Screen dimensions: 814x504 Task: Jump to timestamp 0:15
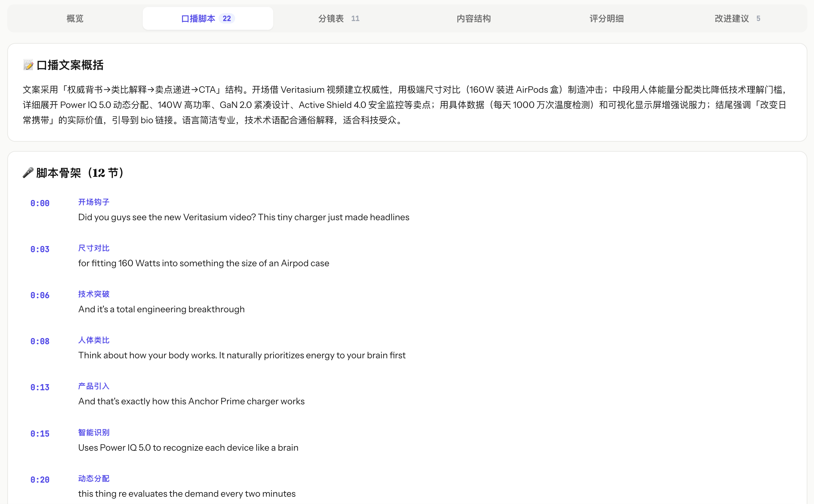click(x=40, y=434)
